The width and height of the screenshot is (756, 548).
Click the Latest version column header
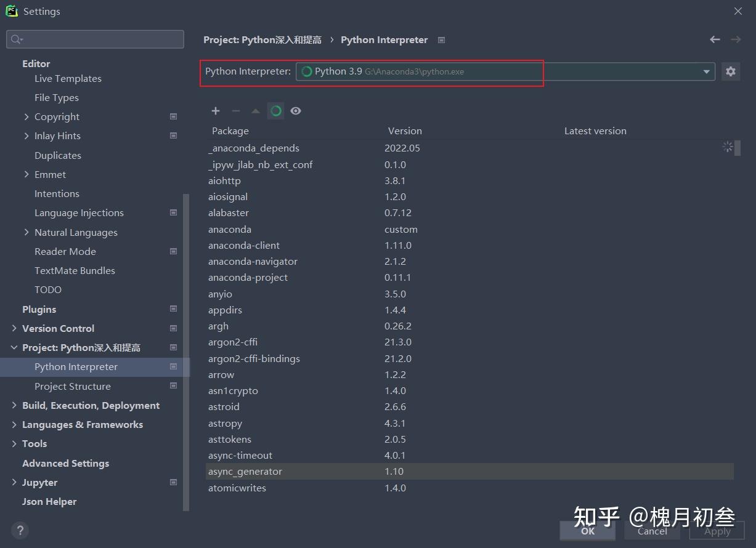coord(595,131)
